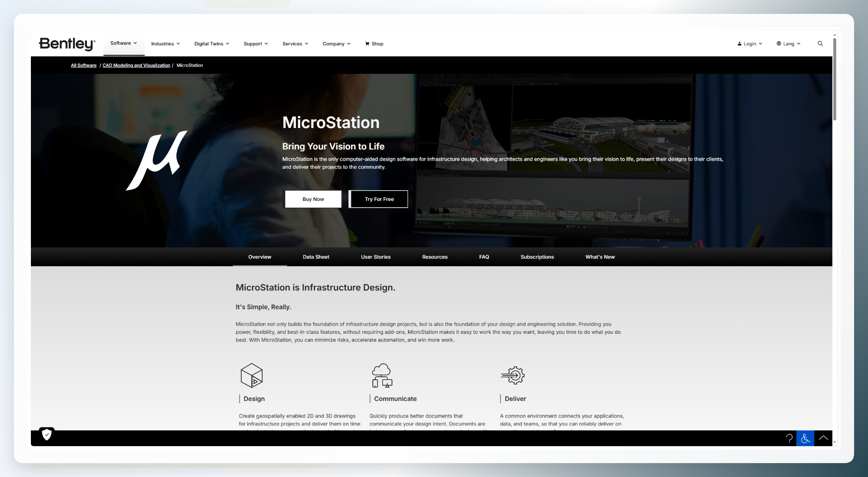
Task: Click the Communicate cloud devices icon
Action: 382,375
